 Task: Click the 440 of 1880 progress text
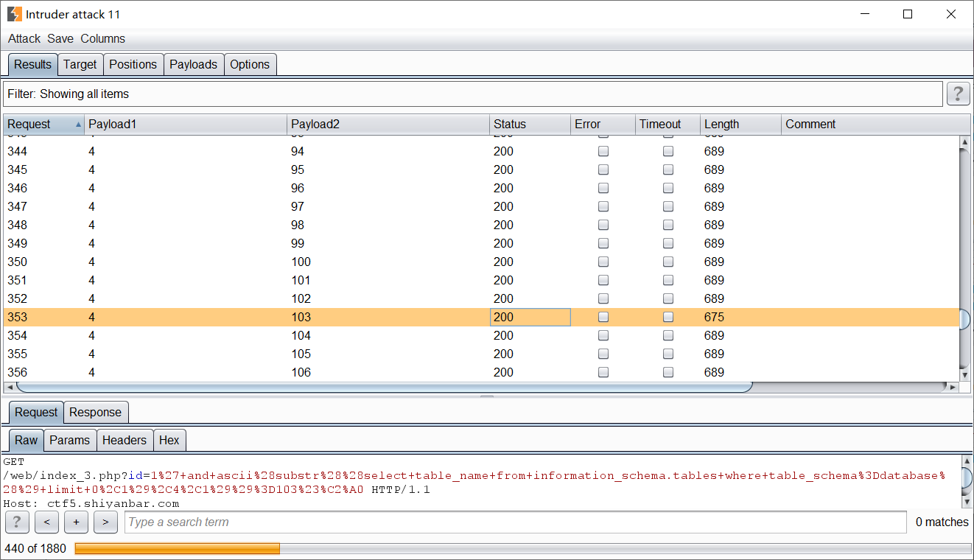tap(35, 548)
